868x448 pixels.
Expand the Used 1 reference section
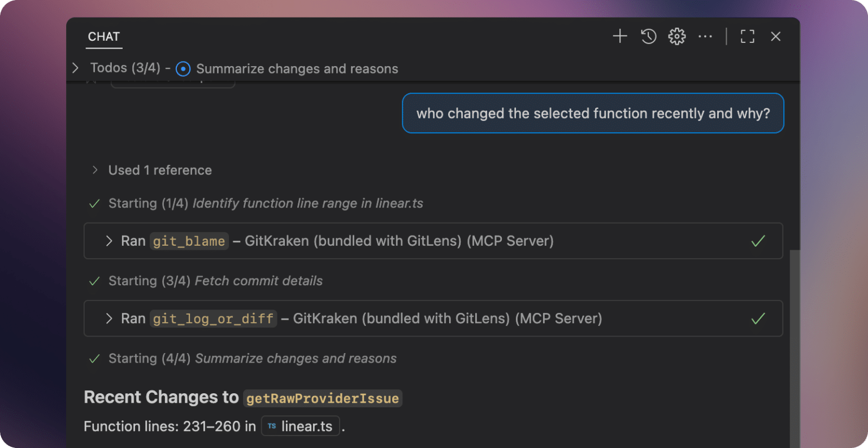(x=94, y=169)
